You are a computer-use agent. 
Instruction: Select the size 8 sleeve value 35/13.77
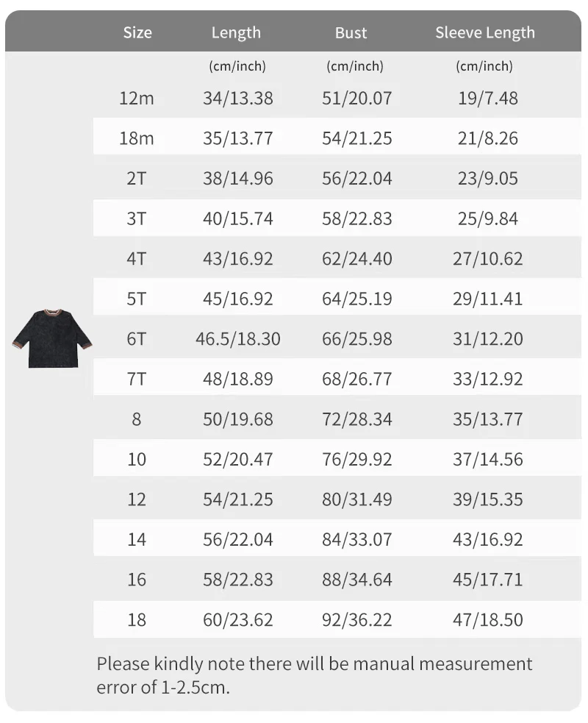pos(487,419)
